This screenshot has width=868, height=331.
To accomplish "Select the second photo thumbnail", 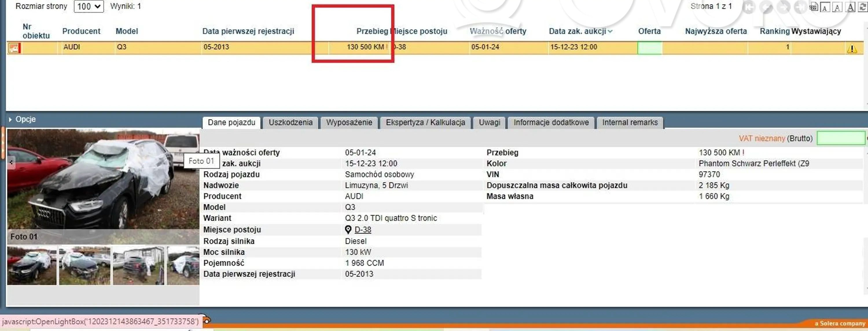I will coord(84,266).
